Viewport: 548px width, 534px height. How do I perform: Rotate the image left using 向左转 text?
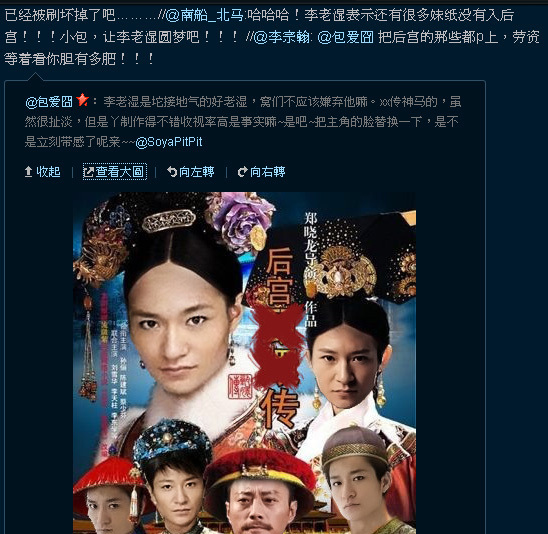[196, 172]
